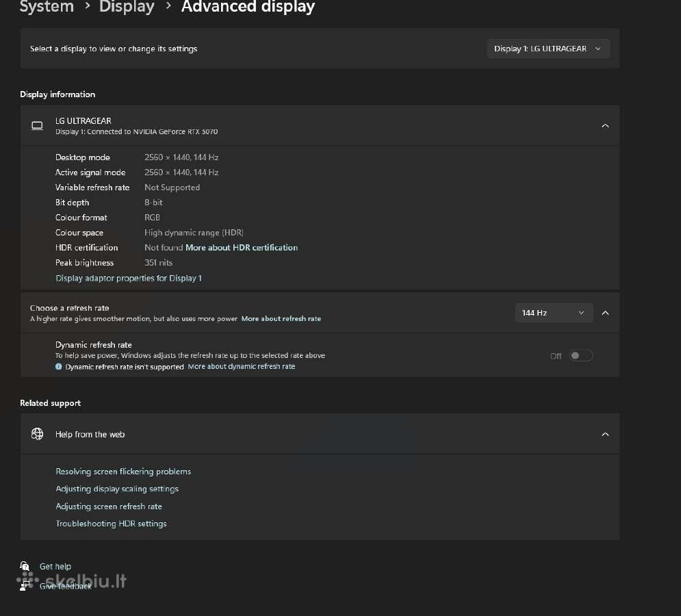Click the Peak brightness 351 nits value
Image resolution: width=681 pixels, height=616 pixels.
pos(159,263)
